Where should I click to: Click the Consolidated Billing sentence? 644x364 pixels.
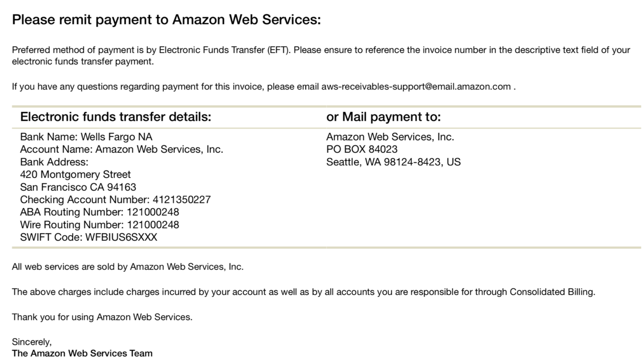(303, 292)
